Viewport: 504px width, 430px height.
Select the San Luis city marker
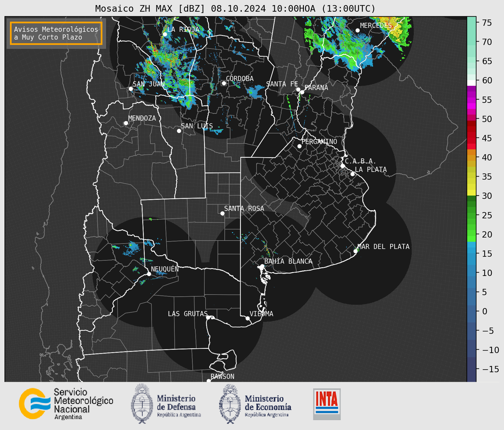coord(179,131)
